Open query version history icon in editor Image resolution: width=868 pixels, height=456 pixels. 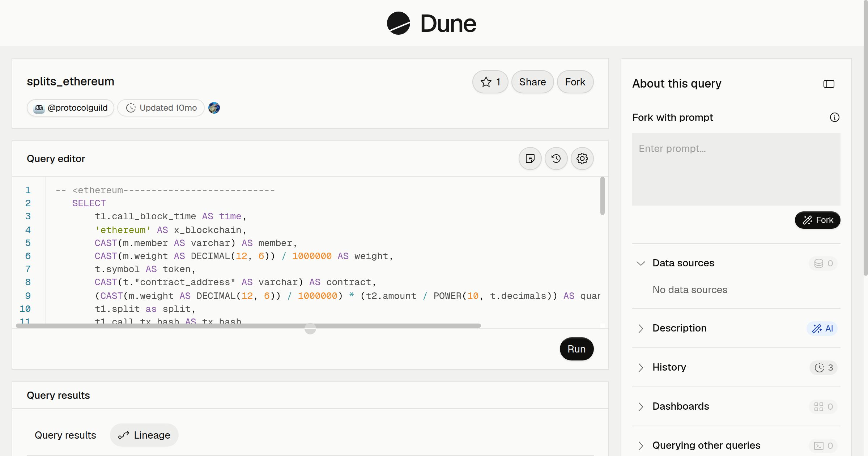click(556, 159)
